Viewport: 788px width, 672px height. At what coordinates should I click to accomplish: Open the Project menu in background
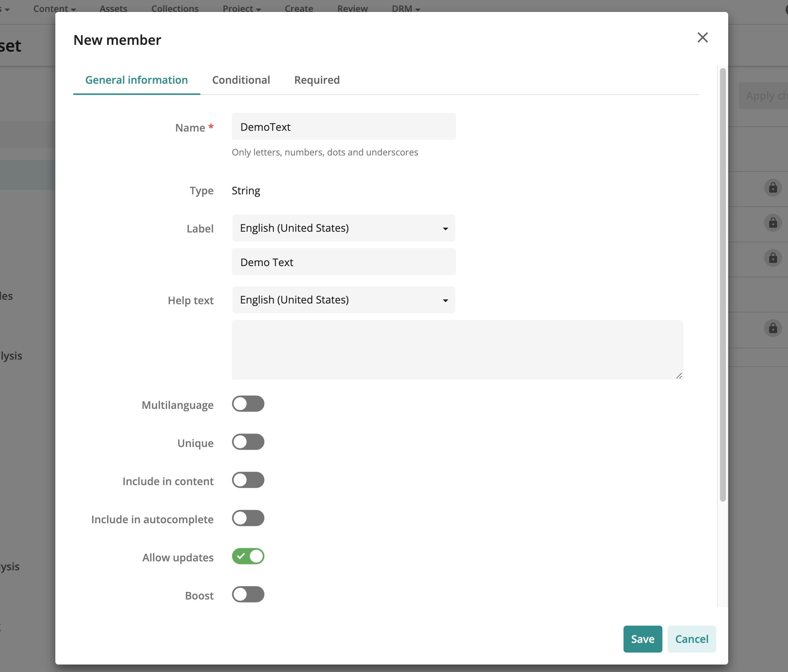[242, 8]
